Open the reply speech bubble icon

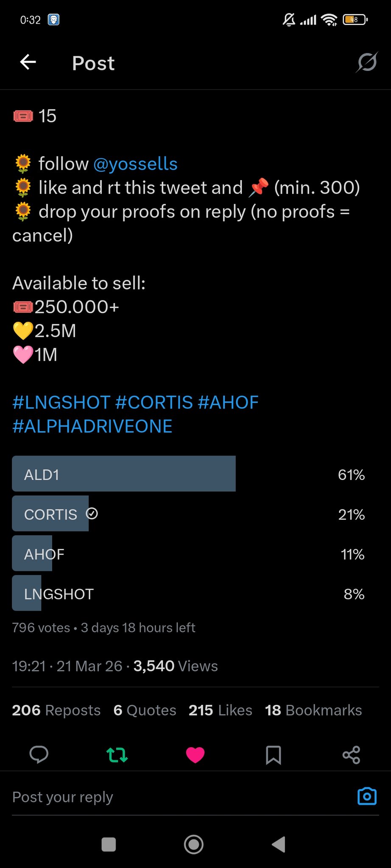39,754
